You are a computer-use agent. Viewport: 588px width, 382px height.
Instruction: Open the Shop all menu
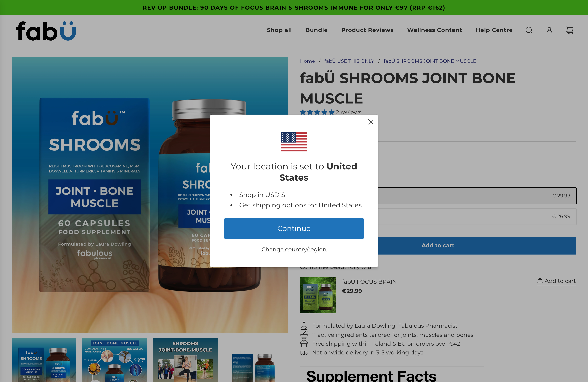(279, 30)
